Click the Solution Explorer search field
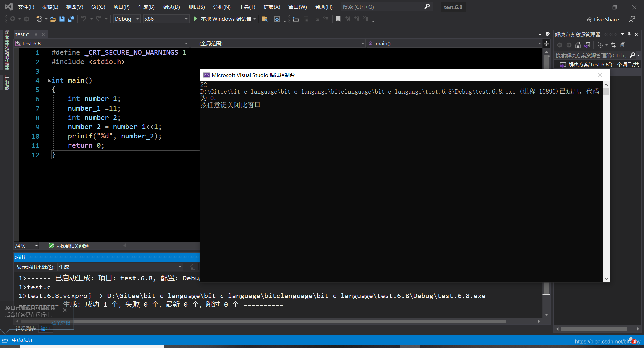The image size is (644, 348). coord(591,55)
